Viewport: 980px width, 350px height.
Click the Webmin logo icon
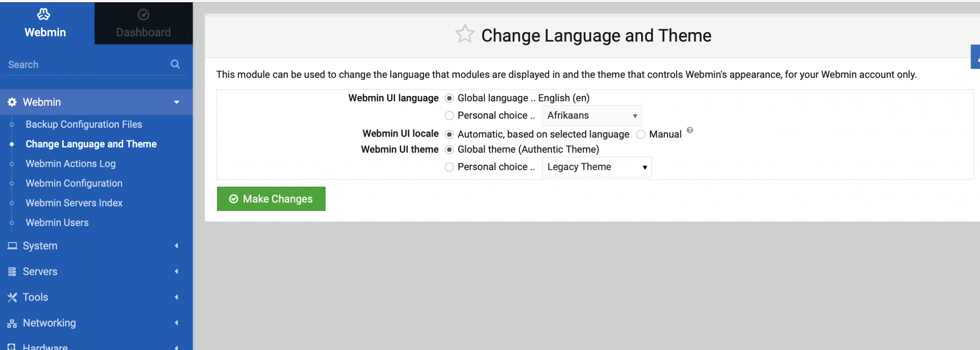(43, 15)
